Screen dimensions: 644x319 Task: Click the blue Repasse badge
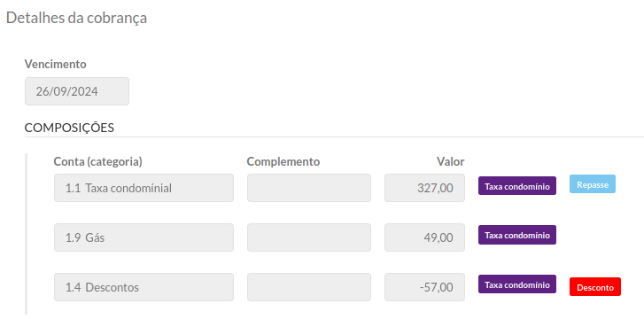pyautogui.click(x=593, y=184)
